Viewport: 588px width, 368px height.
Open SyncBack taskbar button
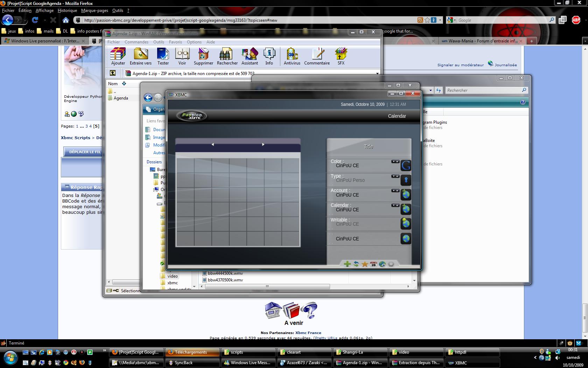[193, 363]
